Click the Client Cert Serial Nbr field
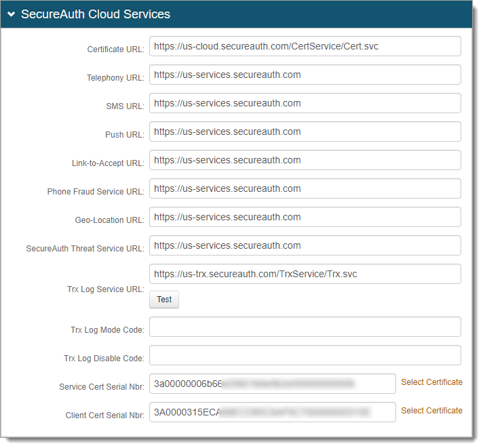Screen dimensions: 483x448 coord(272,413)
